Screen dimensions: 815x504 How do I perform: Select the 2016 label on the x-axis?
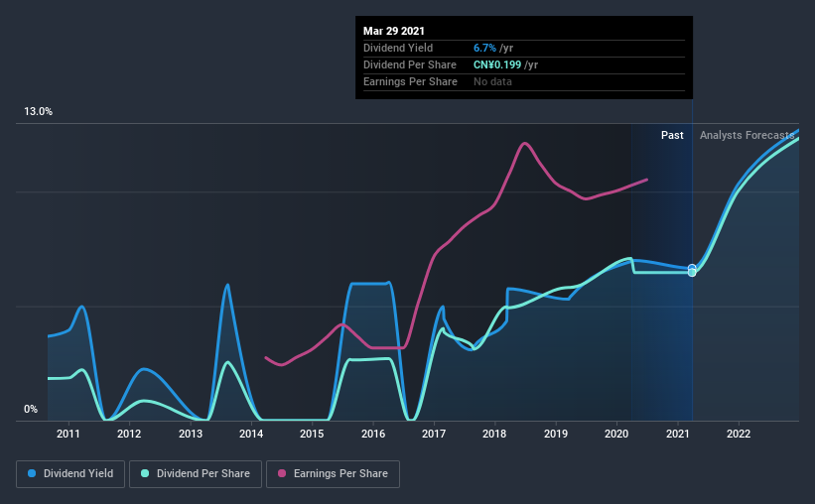coord(373,434)
